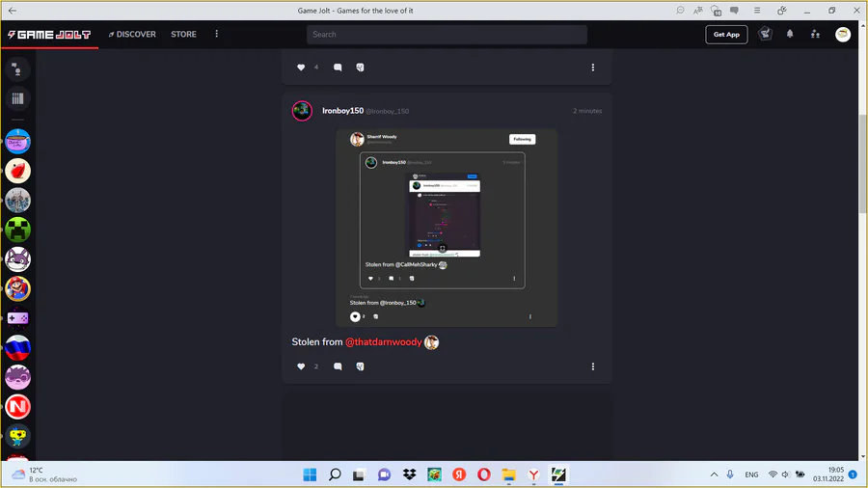868x488 pixels.
Task: Comment on the Ironboy150 post
Action: 338,366
